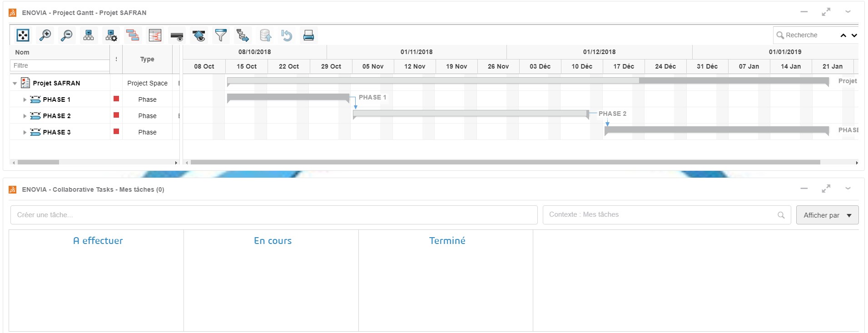868x333 pixels.
Task: Open the Collaborative Tasks widget chevron menu
Action: pyautogui.click(x=848, y=188)
